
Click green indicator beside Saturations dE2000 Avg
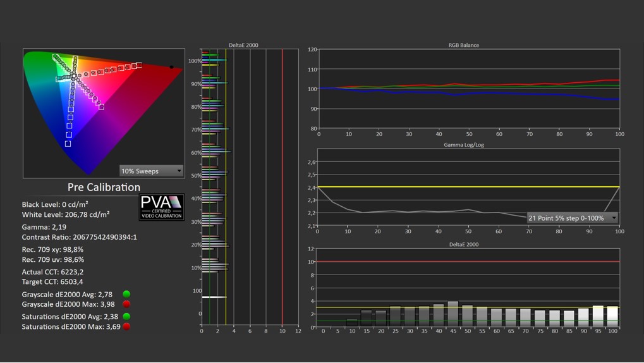[126, 316]
